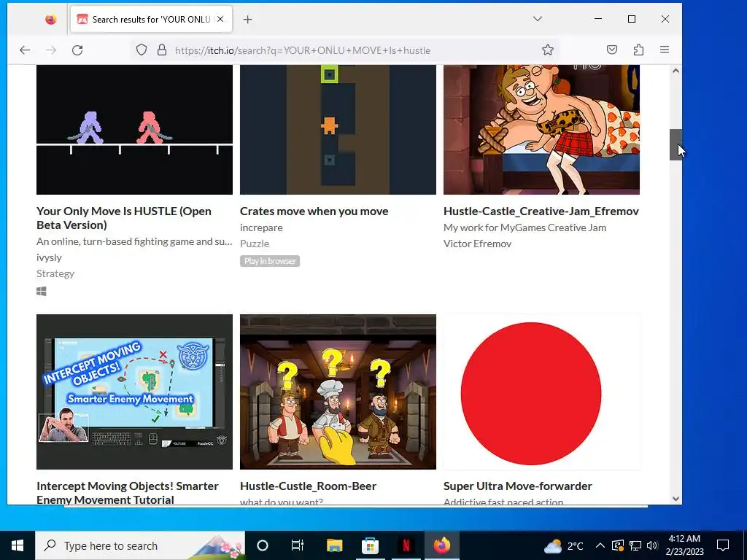Open Cortana circle icon
The image size is (747, 560).
pos(263,545)
